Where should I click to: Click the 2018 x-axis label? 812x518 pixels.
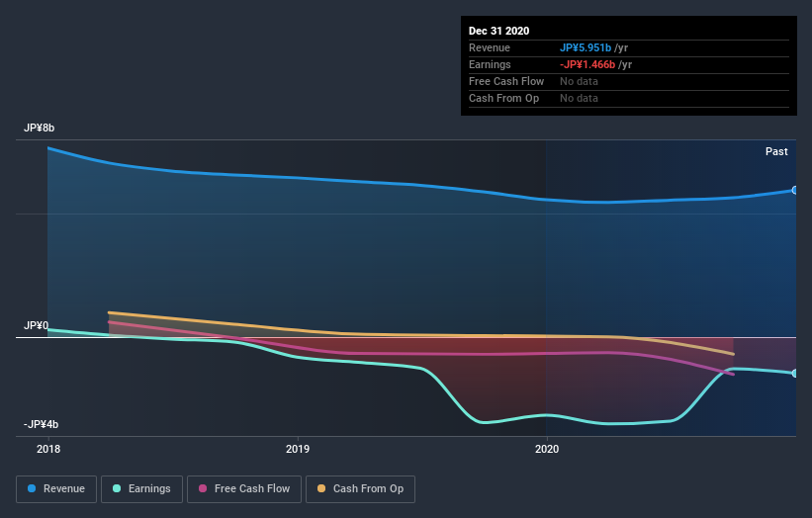click(48, 449)
